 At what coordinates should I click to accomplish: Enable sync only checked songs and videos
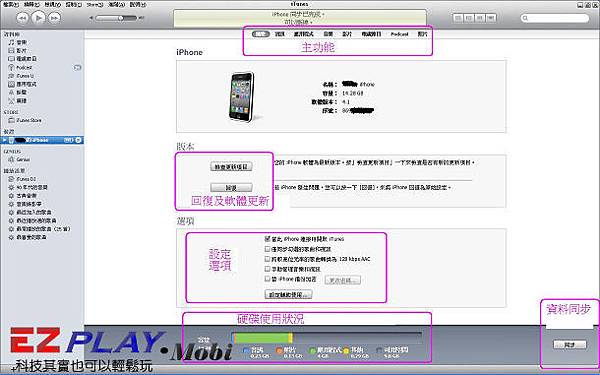pyautogui.click(x=267, y=249)
